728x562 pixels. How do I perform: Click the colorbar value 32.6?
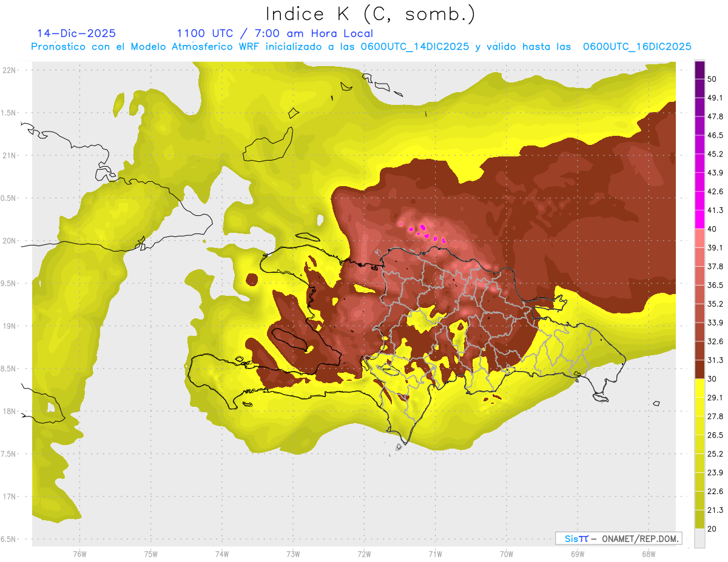point(715,341)
